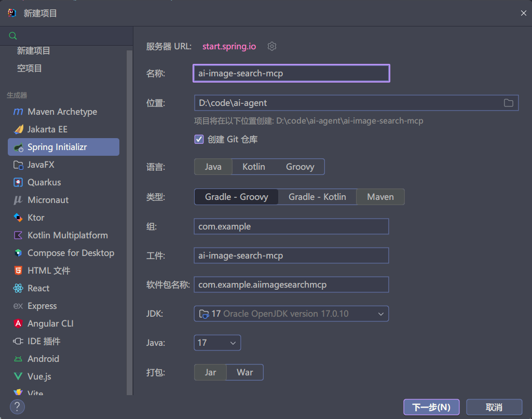532x419 pixels.
Task: Choose Gradle - Kotlin build type
Action: pos(317,197)
